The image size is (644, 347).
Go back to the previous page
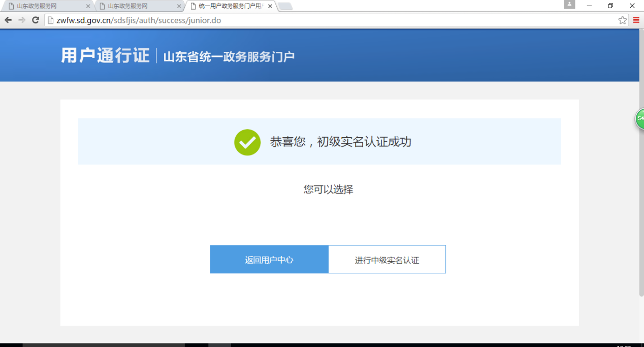pyautogui.click(x=8, y=20)
